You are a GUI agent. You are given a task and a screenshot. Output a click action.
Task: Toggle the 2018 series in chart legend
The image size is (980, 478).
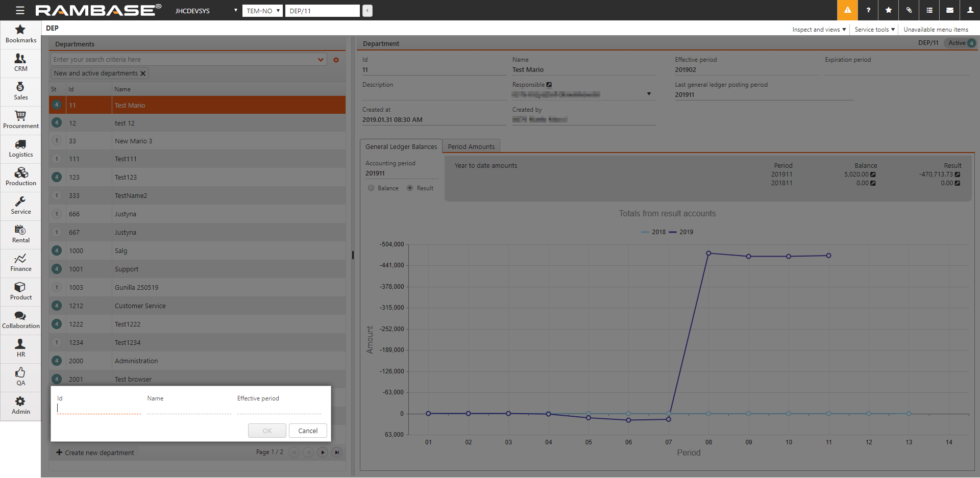[x=653, y=232]
